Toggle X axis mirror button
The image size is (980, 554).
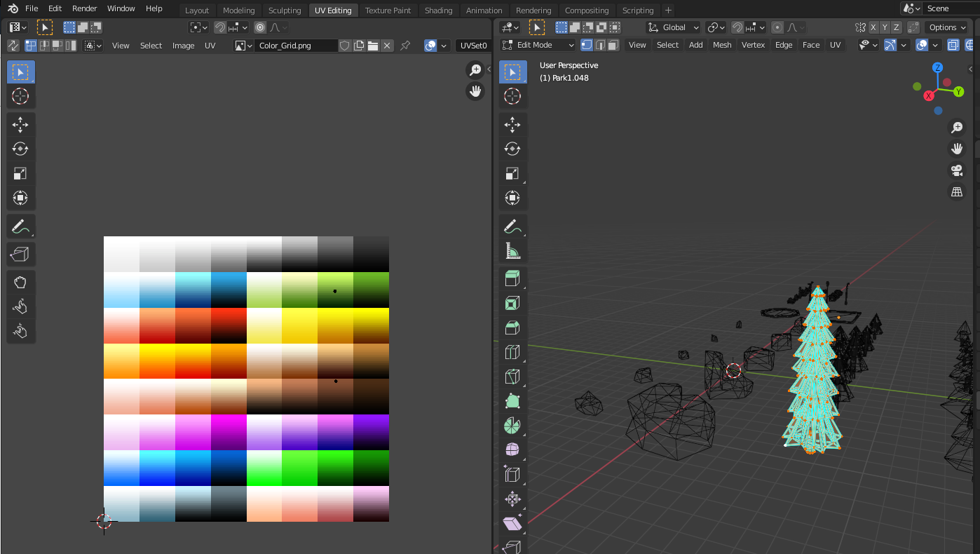coord(873,27)
